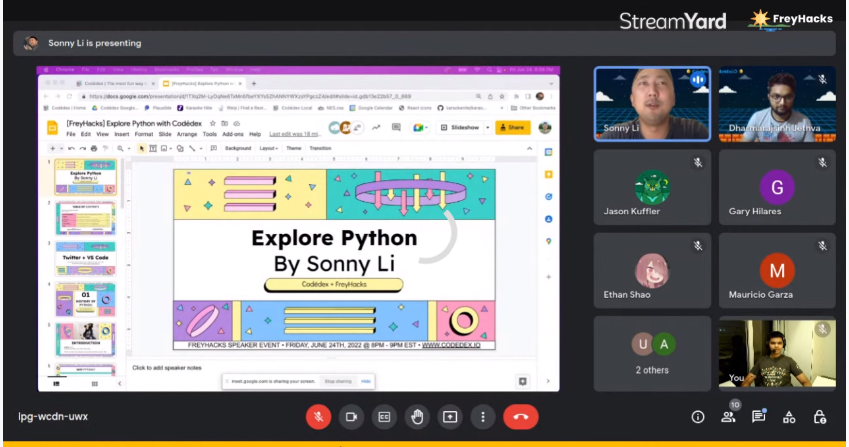
Task: Open the Arrange menu in Slides
Action: point(186,134)
